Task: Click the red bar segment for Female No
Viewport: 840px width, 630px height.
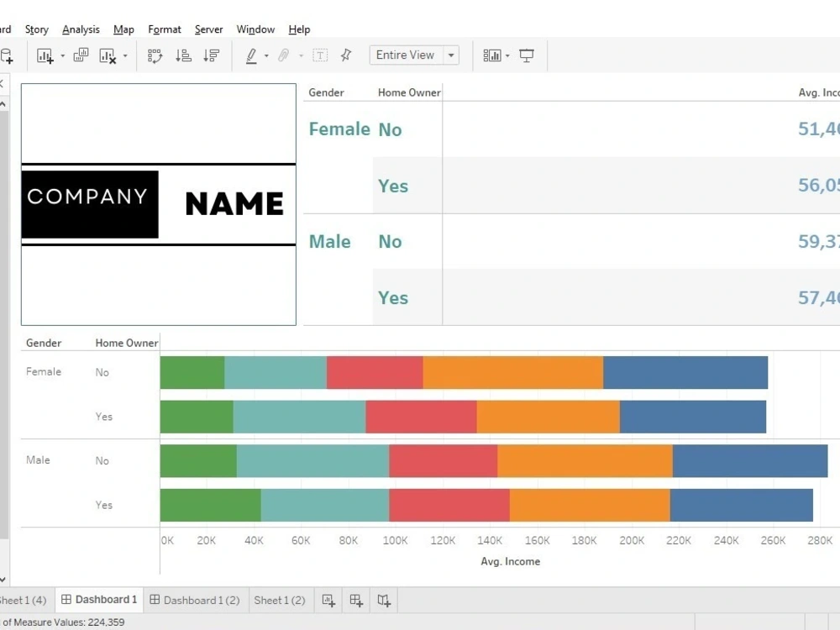Action: [x=375, y=372]
